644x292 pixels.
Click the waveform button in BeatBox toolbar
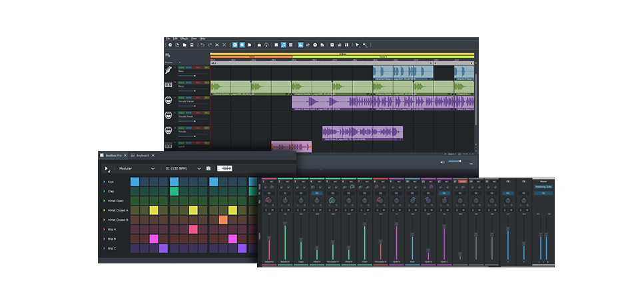[224, 168]
